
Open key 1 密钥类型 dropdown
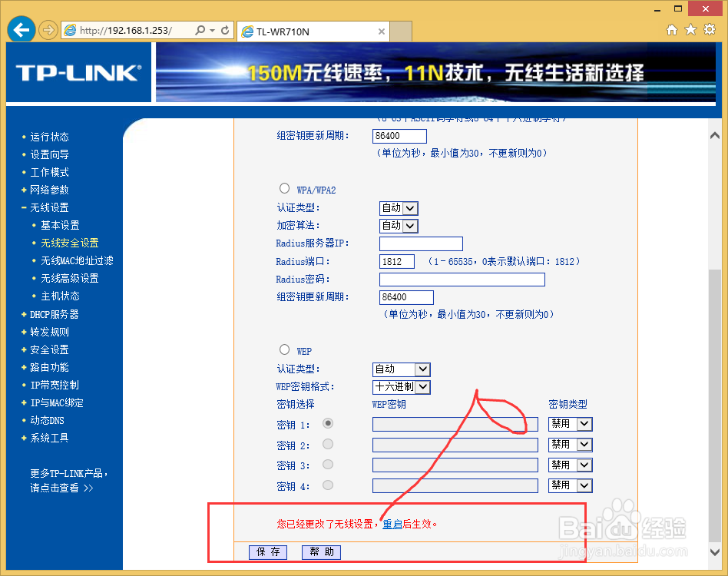[x=571, y=424]
